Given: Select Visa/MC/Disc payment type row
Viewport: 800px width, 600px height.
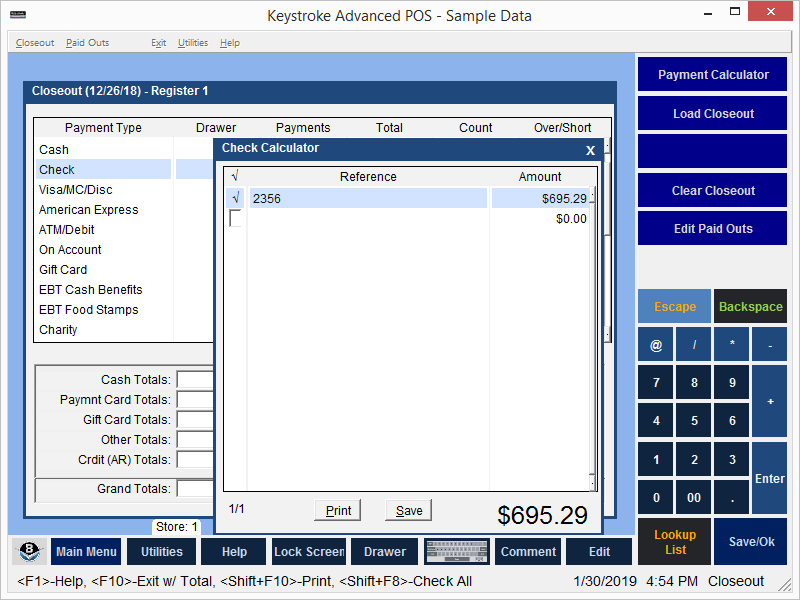Looking at the screenshot, I should (x=76, y=190).
